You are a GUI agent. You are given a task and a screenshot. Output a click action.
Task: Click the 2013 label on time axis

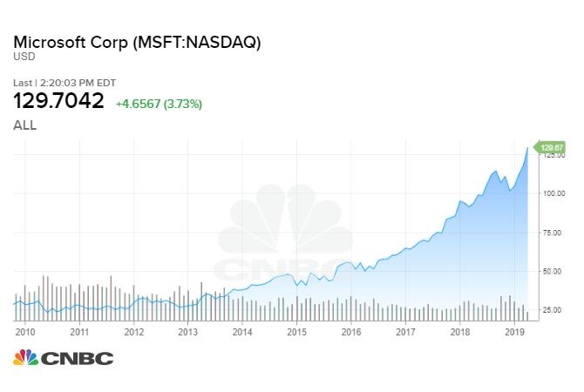[188, 331]
